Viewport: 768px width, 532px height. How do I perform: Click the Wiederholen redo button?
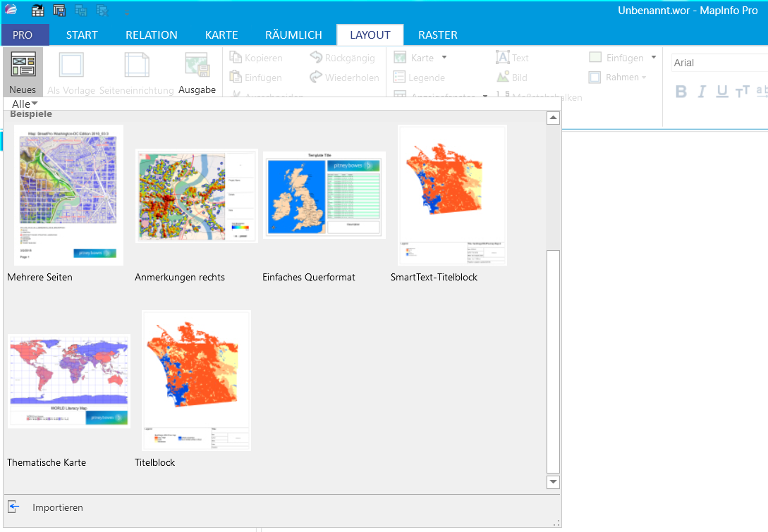344,78
